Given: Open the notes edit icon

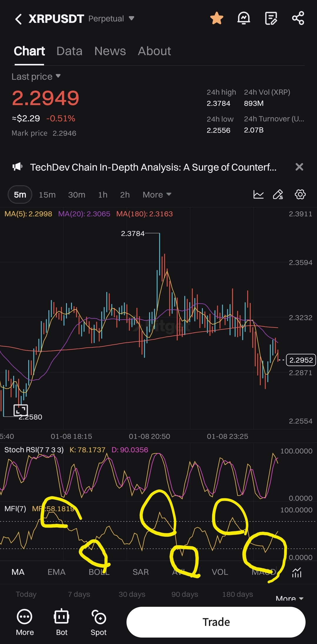Looking at the screenshot, I should (x=271, y=18).
